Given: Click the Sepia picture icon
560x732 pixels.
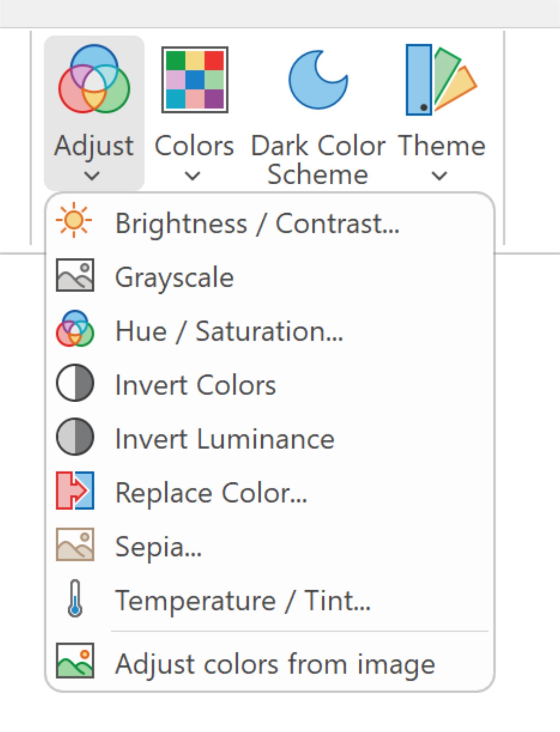Looking at the screenshot, I should tap(75, 544).
